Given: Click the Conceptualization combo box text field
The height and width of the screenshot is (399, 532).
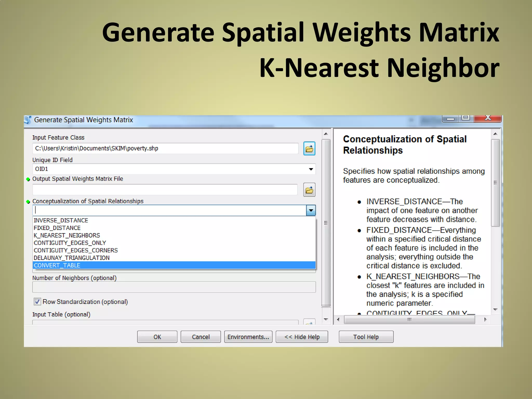Looking at the screenshot, I should point(169,210).
